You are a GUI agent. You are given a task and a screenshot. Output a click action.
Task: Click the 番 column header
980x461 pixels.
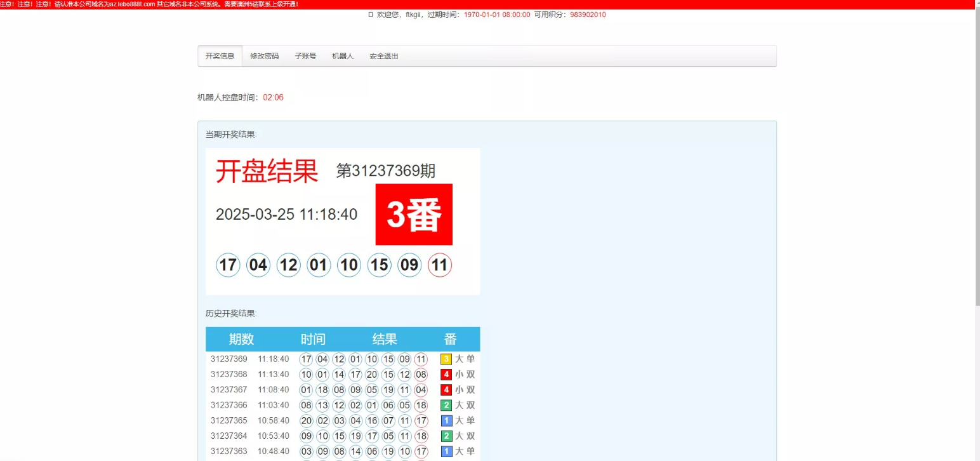tap(450, 339)
